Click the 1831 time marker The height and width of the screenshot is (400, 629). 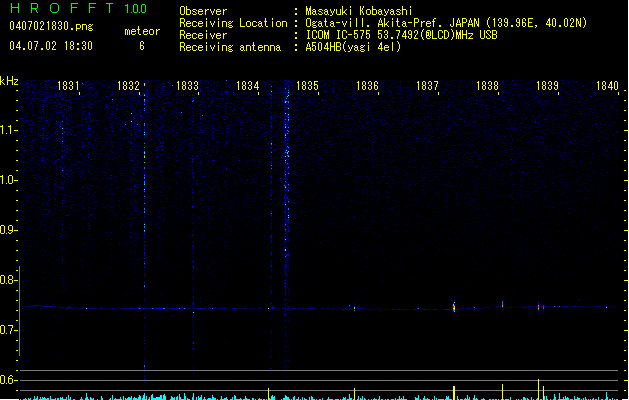(x=68, y=86)
